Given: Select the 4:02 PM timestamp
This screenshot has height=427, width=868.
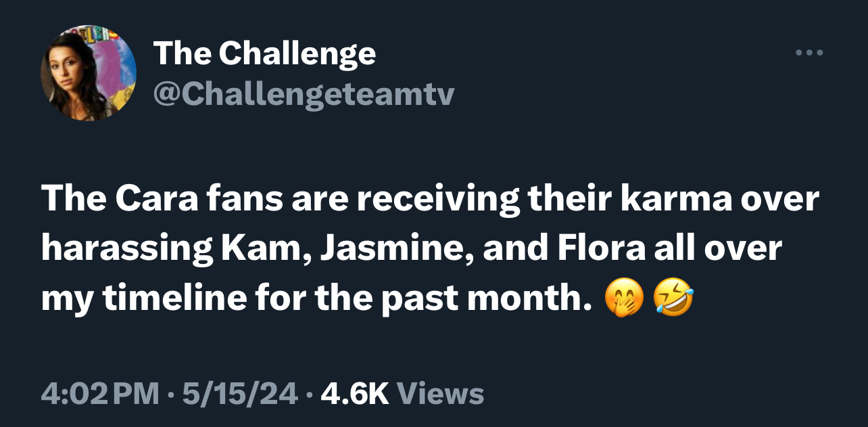Looking at the screenshot, I should [101, 393].
